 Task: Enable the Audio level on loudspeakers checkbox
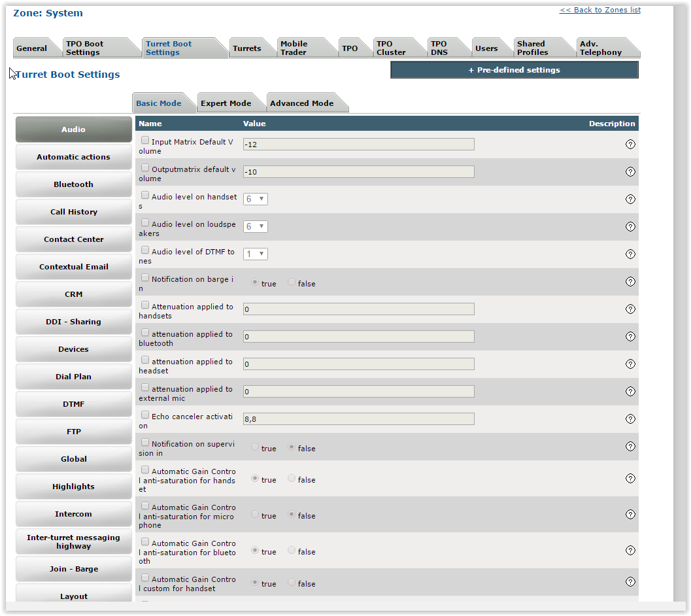coord(145,223)
